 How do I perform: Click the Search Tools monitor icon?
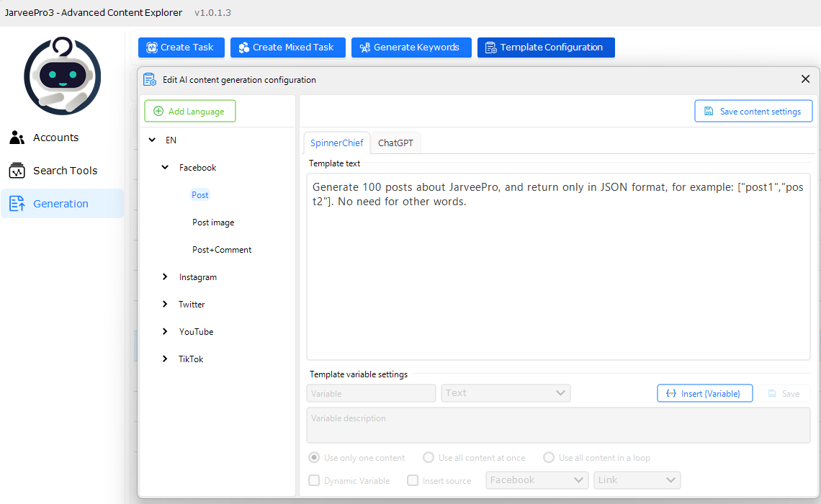coord(17,171)
